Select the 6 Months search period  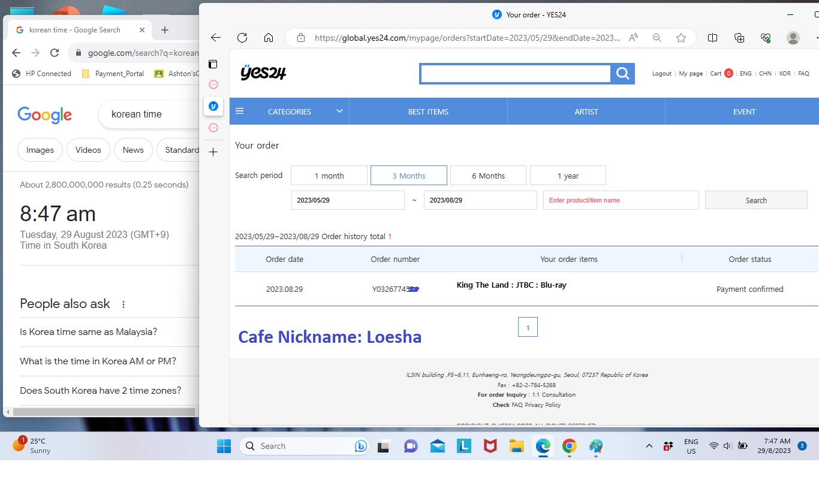488,176
